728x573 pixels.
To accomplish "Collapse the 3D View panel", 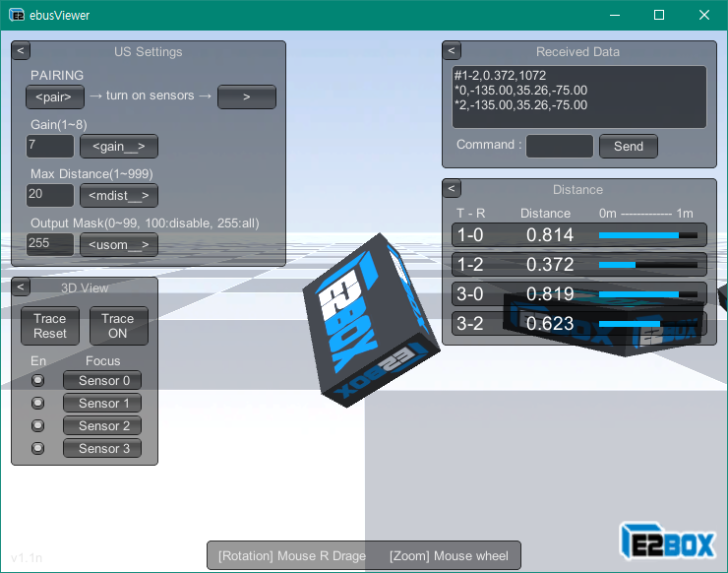I will point(21,286).
